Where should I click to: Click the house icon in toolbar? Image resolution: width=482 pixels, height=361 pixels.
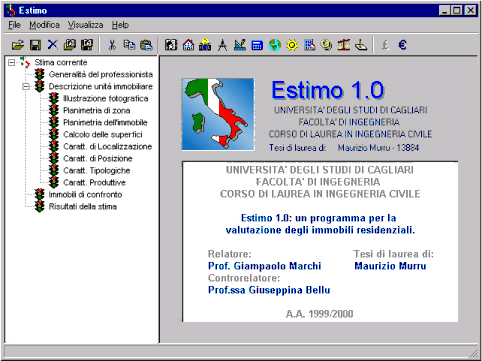pos(188,45)
